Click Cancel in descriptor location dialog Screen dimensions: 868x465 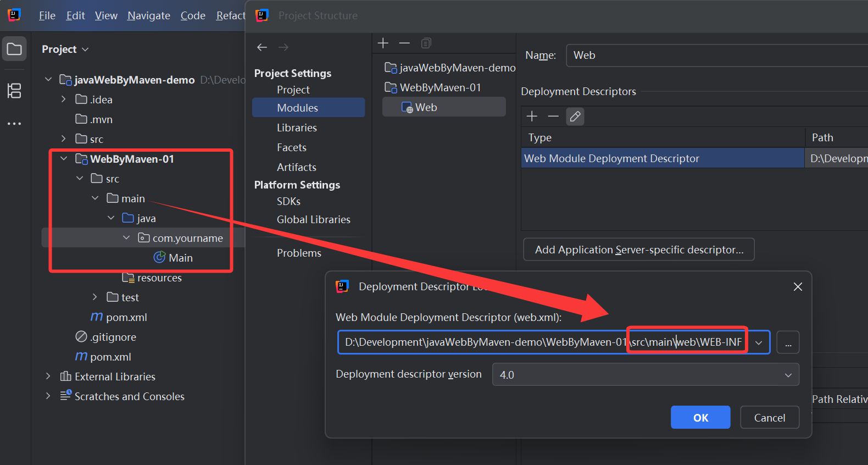coord(769,418)
